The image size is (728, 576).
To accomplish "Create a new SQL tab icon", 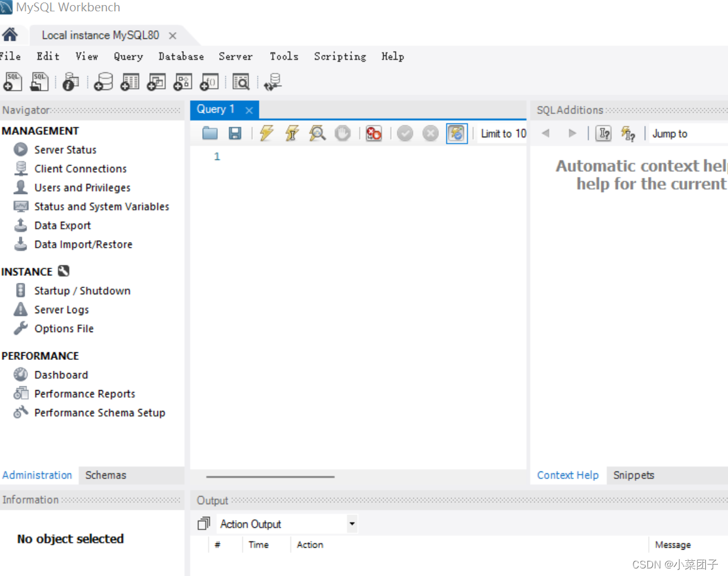I will click(13, 82).
